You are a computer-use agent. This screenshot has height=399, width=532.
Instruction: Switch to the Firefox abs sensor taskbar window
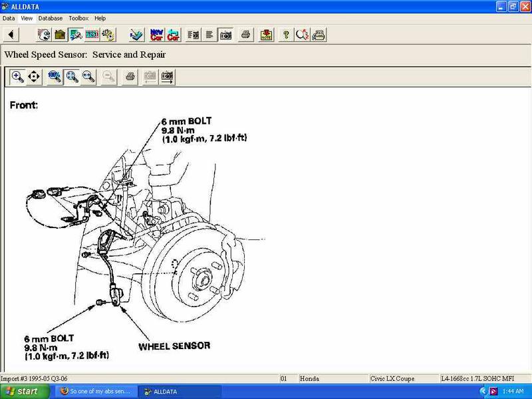[x=96, y=392]
